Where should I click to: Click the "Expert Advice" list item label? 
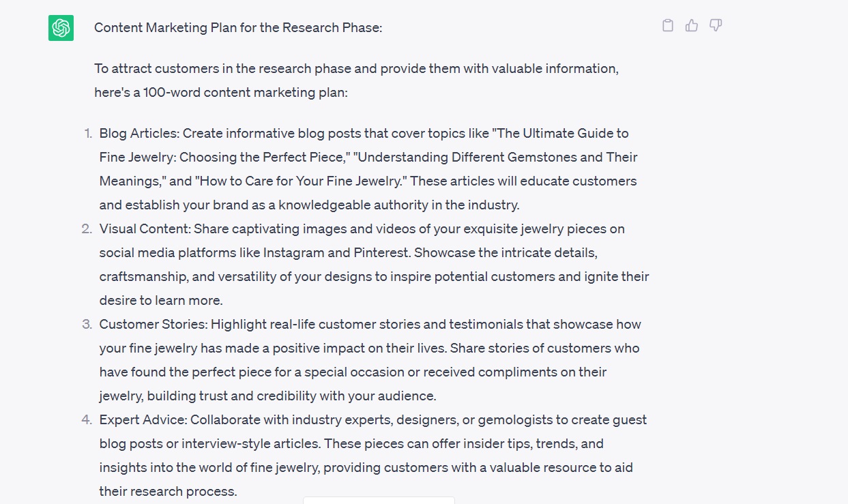pos(142,420)
